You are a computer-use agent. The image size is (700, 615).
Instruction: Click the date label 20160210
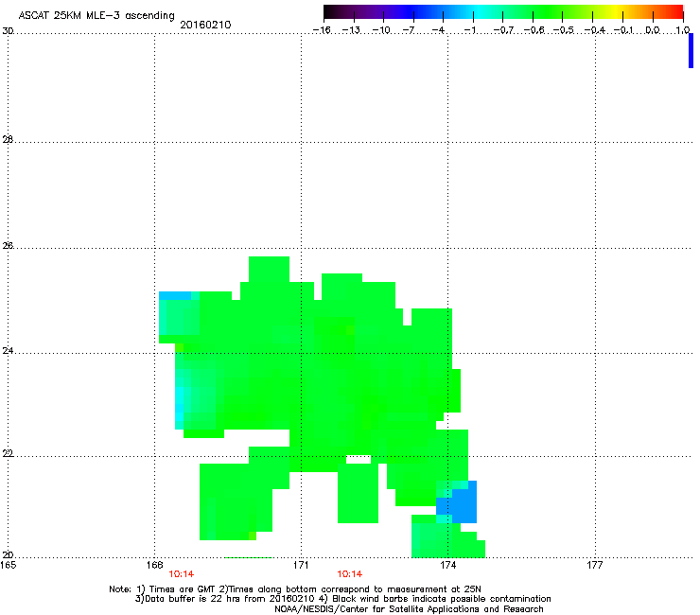(205, 25)
